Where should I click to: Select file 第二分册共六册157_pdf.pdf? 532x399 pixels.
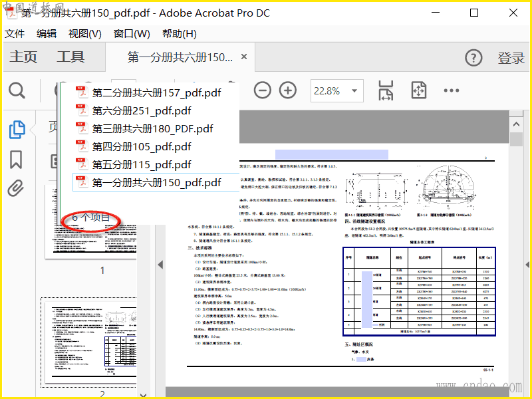pos(156,92)
